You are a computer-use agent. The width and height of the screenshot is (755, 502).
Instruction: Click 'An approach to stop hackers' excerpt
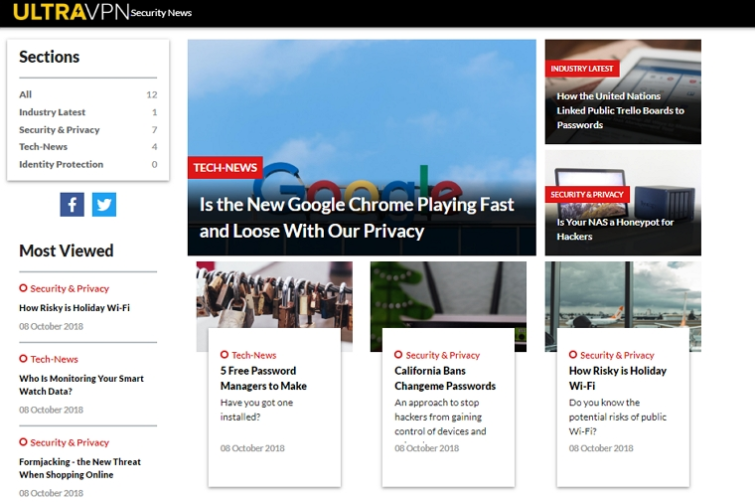[440, 417]
